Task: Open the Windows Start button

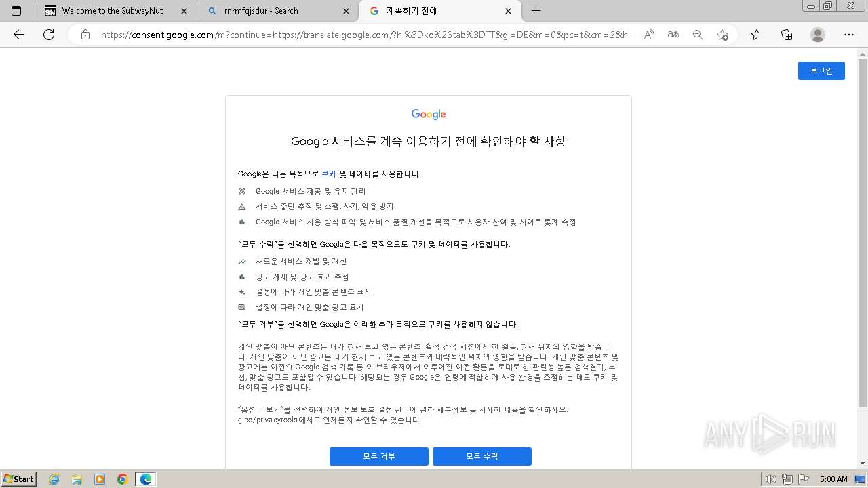Action: [x=18, y=479]
